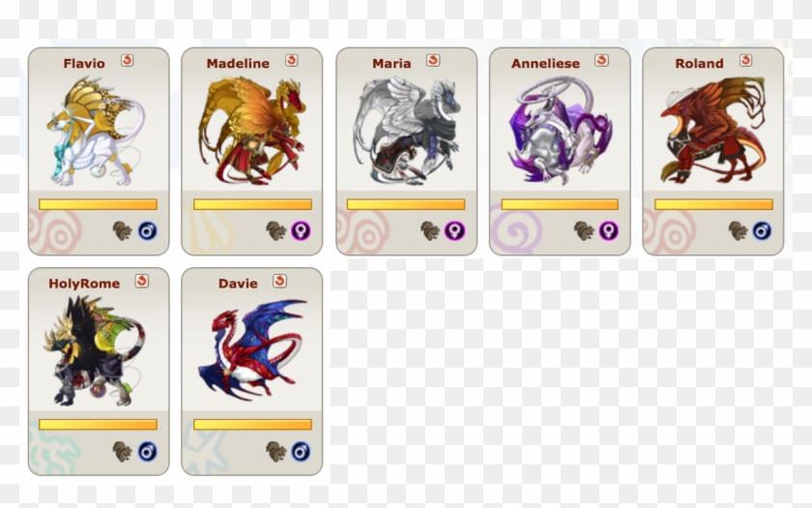Click the yellow energy bar under Maria
Image resolution: width=812 pixels, height=508 pixels.
[x=406, y=204]
